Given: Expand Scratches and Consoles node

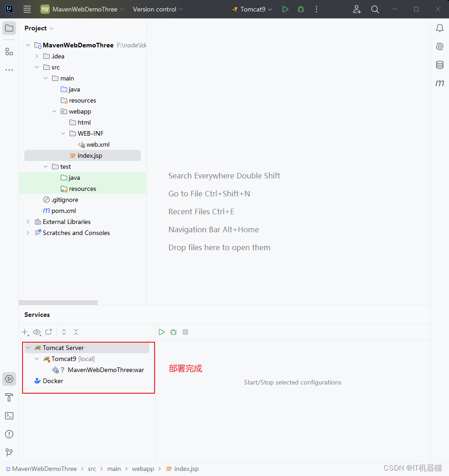Looking at the screenshot, I should (28, 233).
